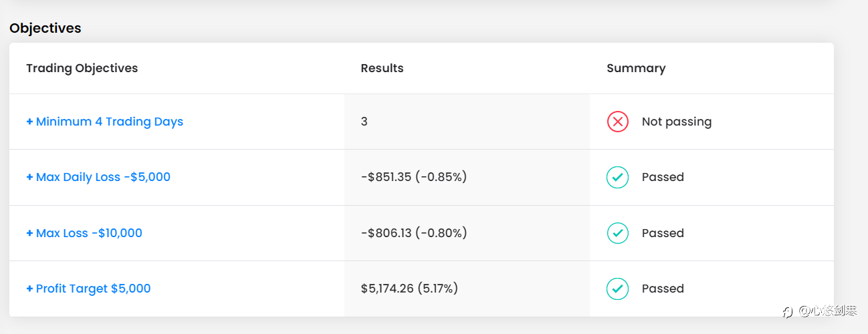Click Max Loss green check icon
The image size is (868, 334).
point(617,233)
